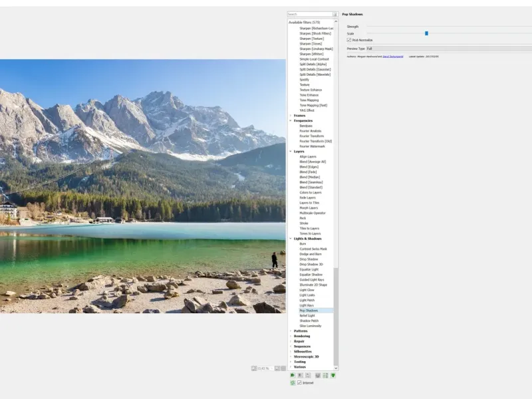Click the add fave icon below filter list
This screenshot has width=532, height=399.
pos(293,375)
